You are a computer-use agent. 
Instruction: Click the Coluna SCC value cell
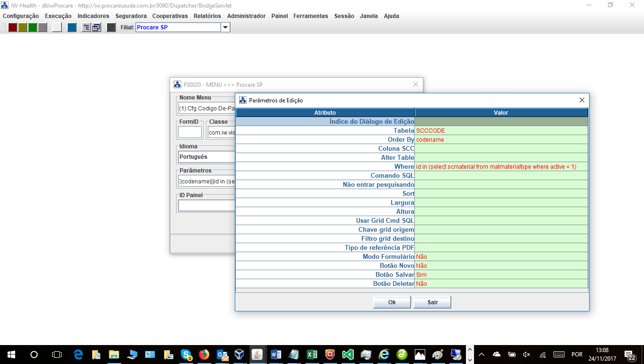[x=501, y=148]
